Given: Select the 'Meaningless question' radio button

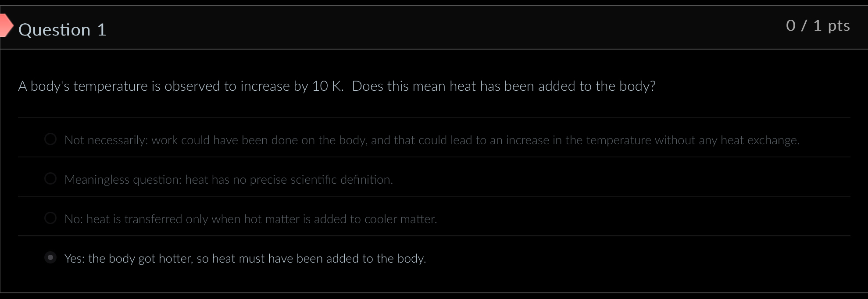Looking at the screenshot, I should pos(50,178).
